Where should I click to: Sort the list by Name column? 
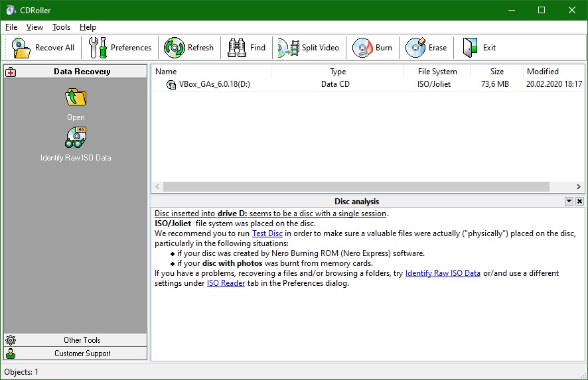212,71
